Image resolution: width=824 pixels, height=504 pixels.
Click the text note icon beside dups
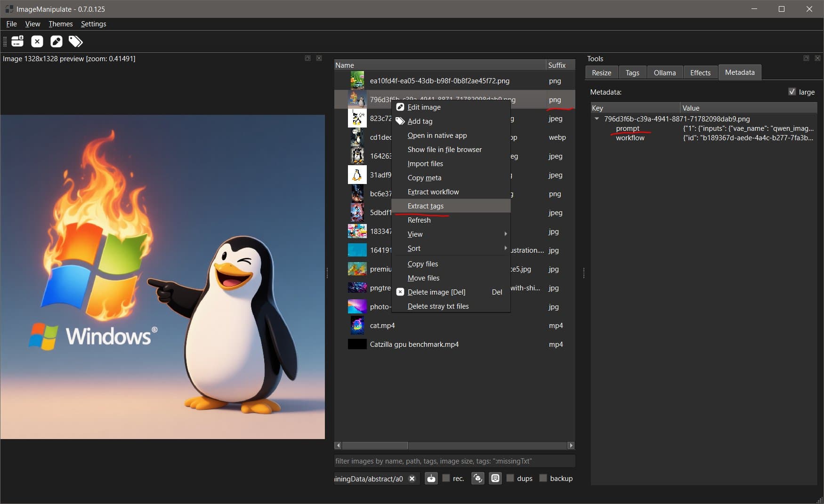tap(495, 479)
